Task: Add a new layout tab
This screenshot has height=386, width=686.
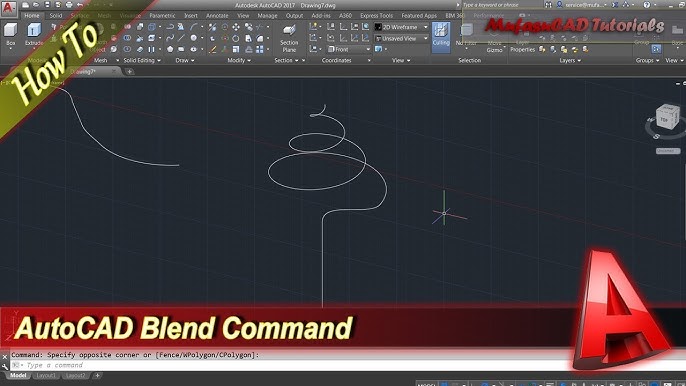Action: [97, 375]
